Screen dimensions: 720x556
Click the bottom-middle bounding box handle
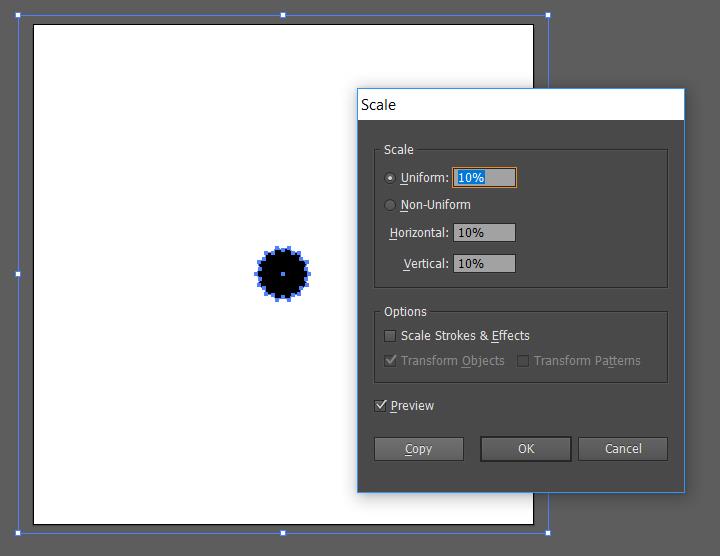coord(283,533)
